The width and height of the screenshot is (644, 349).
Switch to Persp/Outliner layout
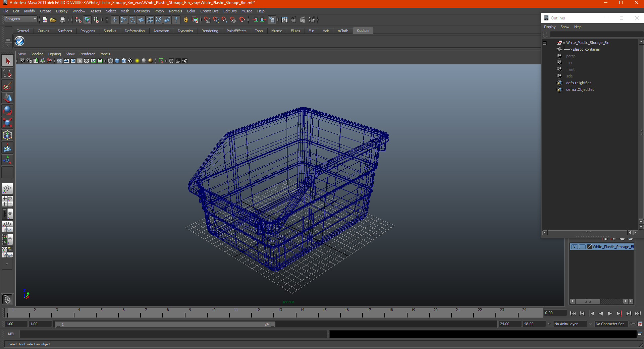point(7,214)
